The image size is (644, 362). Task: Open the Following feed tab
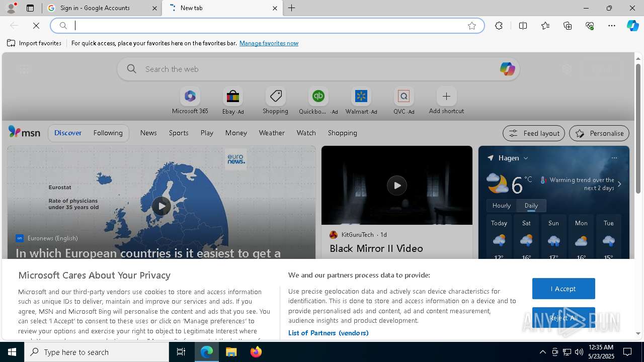pyautogui.click(x=108, y=133)
